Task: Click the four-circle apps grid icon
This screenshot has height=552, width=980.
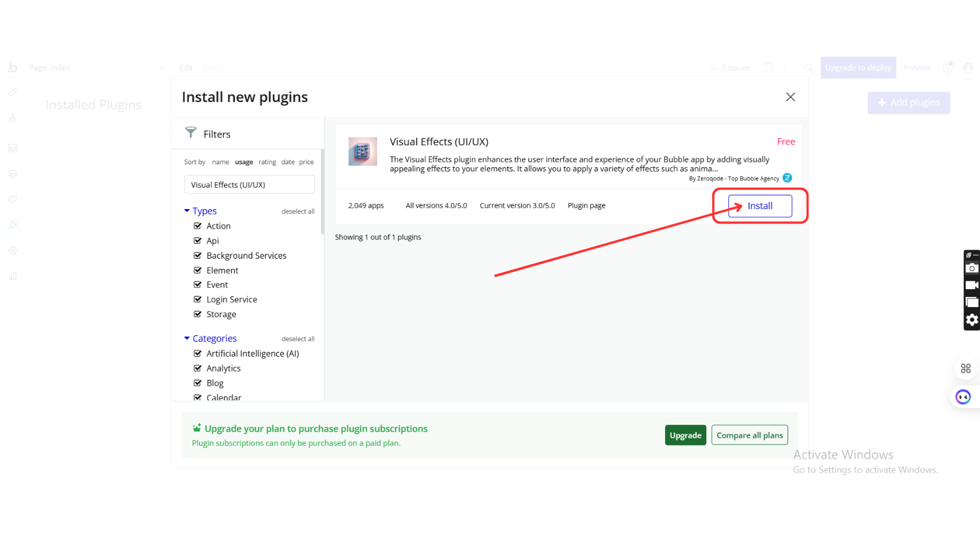Action: (966, 369)
